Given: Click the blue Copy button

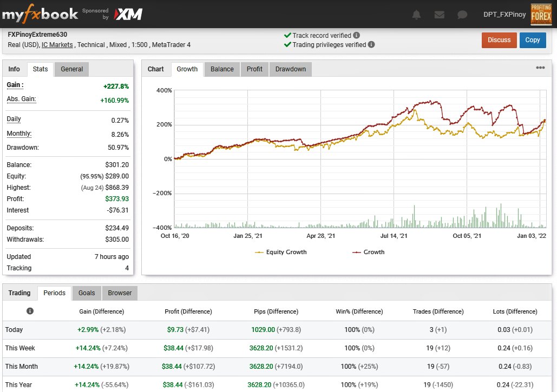Looking at the screenshot, I should [533, 40].
